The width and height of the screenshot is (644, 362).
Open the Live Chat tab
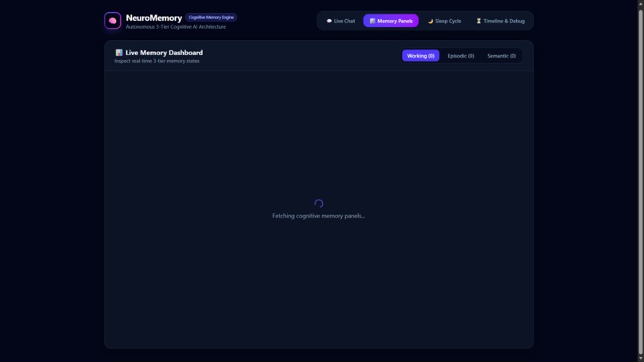click(340, 21)
